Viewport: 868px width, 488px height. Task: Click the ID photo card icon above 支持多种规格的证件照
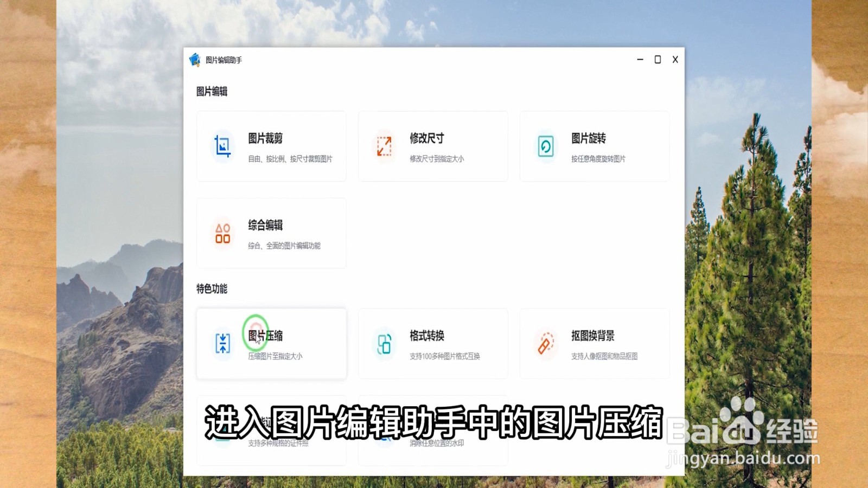pyautogui.click(x=222, y=431)
